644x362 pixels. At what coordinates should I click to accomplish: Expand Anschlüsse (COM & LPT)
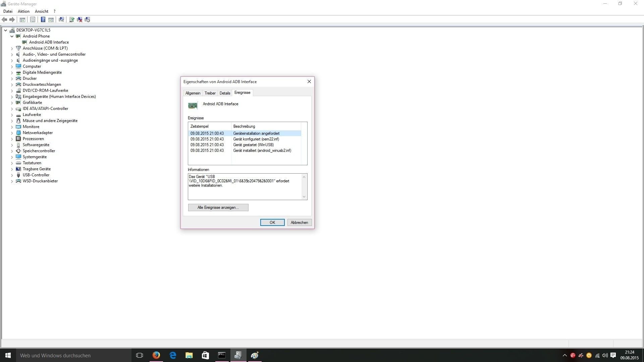(x=12, y=48)
